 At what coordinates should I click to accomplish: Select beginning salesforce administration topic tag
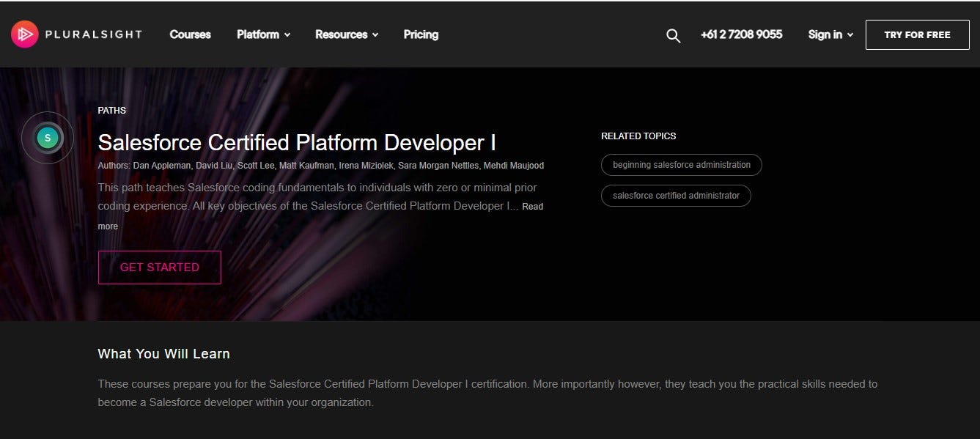point(682,165)
